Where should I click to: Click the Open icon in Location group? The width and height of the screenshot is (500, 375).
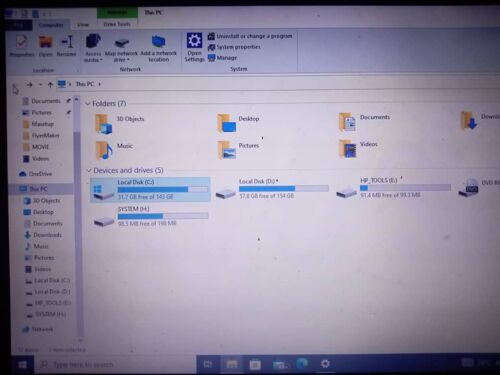[46, 42]
